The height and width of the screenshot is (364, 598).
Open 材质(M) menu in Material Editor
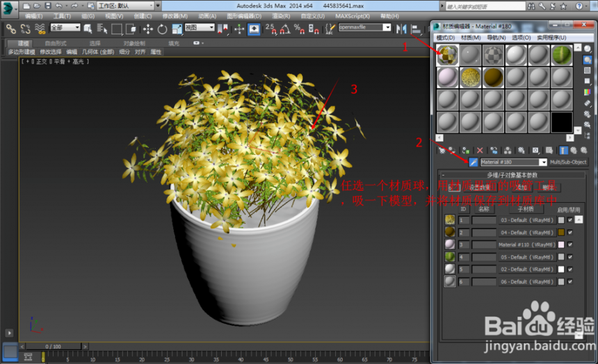pyautogui.click(x=471, y=38)
